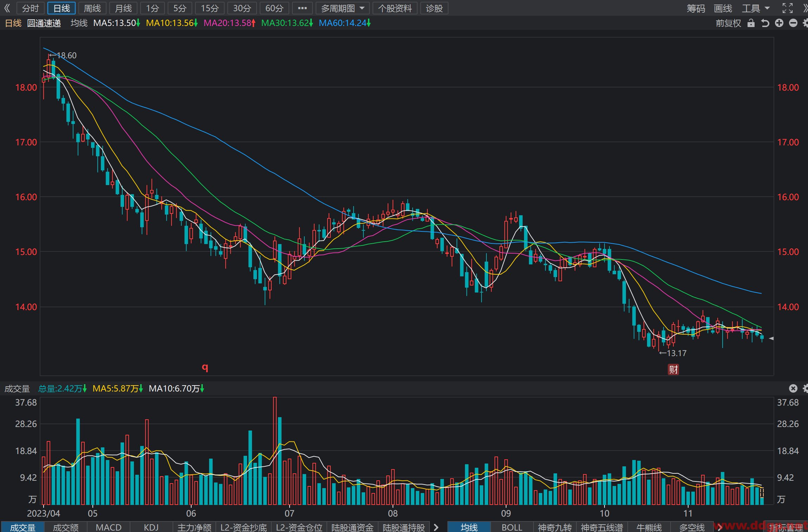Click the 总量:2.42万 volume label
Image resolution: width=808 pixels, height=532 pixels.
pos(62,389)
